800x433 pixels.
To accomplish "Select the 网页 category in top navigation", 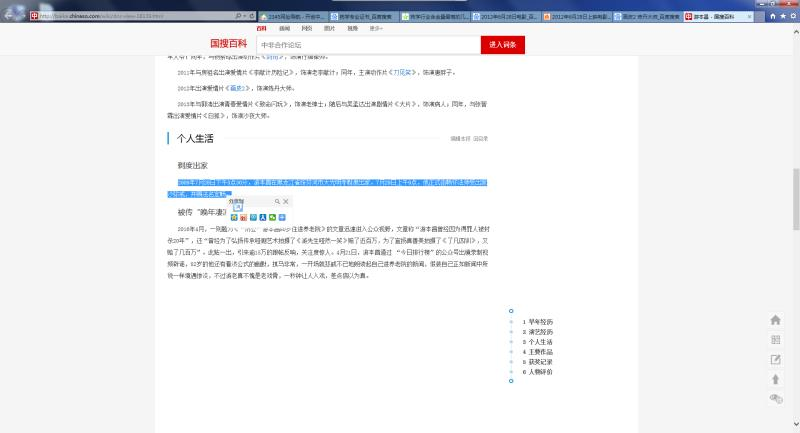I will tap(307, 29).
